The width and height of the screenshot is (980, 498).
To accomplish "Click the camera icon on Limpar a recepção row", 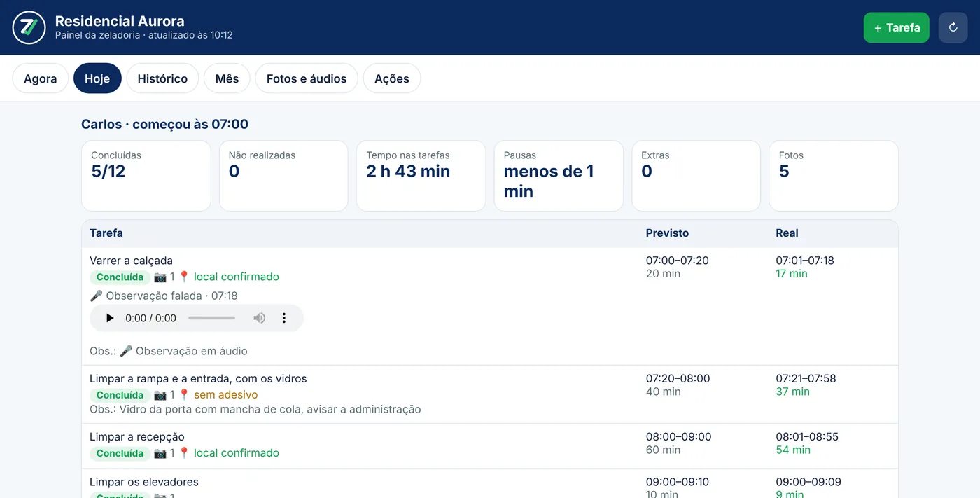I will click(x=160, y=453).
